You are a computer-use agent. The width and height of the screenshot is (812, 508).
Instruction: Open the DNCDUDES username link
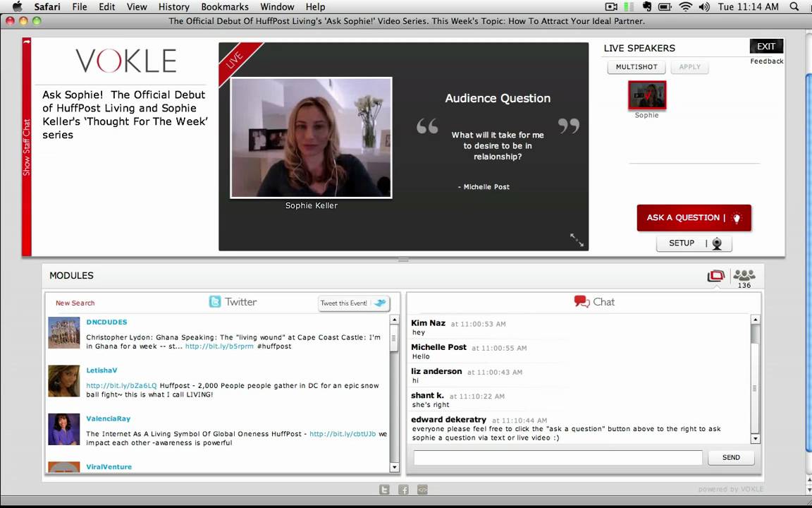pos(106,322)
